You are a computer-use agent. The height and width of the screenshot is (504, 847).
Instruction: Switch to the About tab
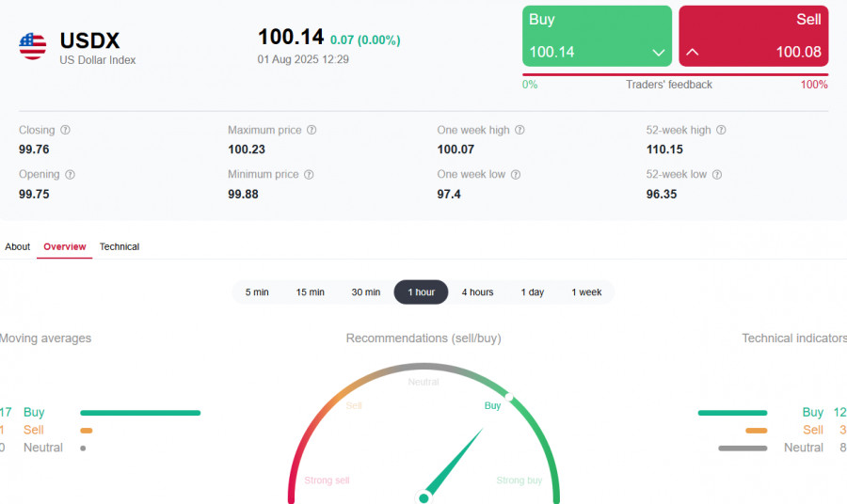17,246
